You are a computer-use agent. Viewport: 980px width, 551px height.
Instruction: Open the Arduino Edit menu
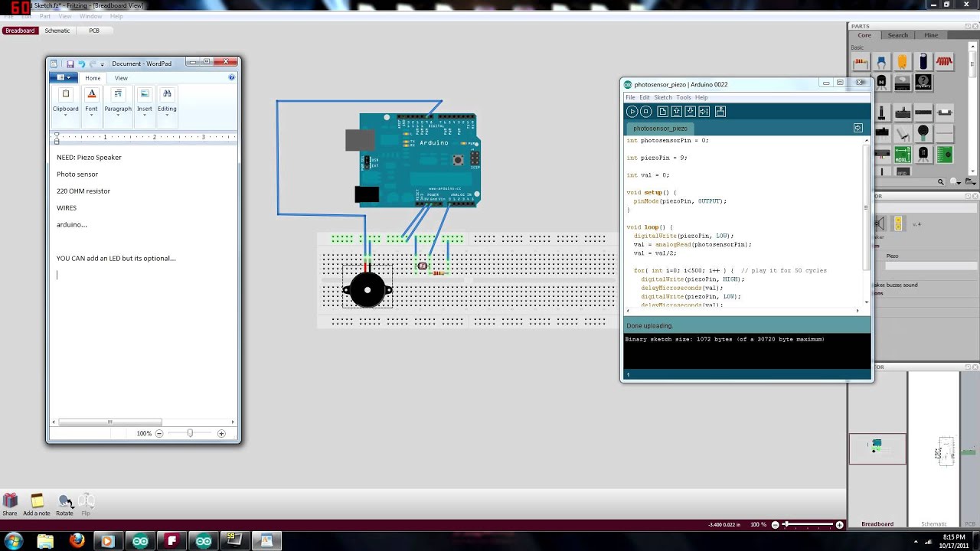coord(645,98)
